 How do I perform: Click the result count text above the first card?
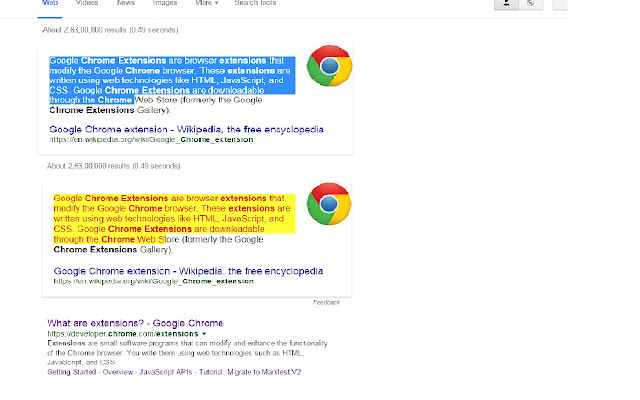(110, 30)
